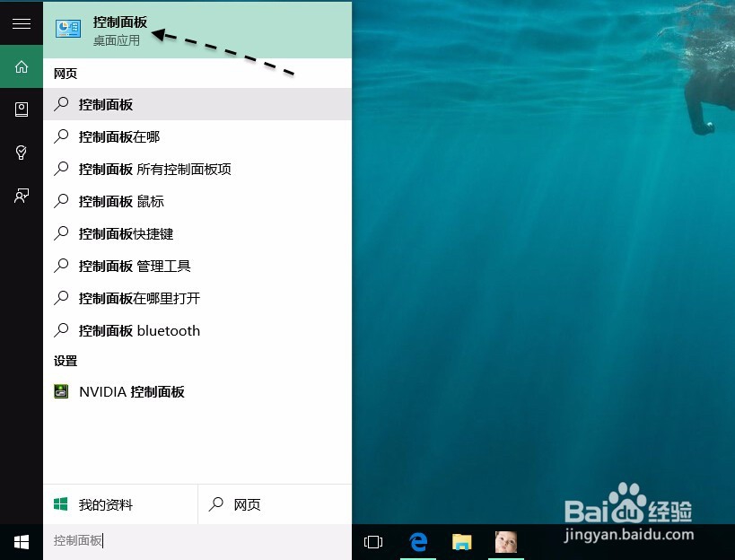Select the 控制面板 管理工具 suggestion
735x560 pixels.
click(x=126, y=266)
